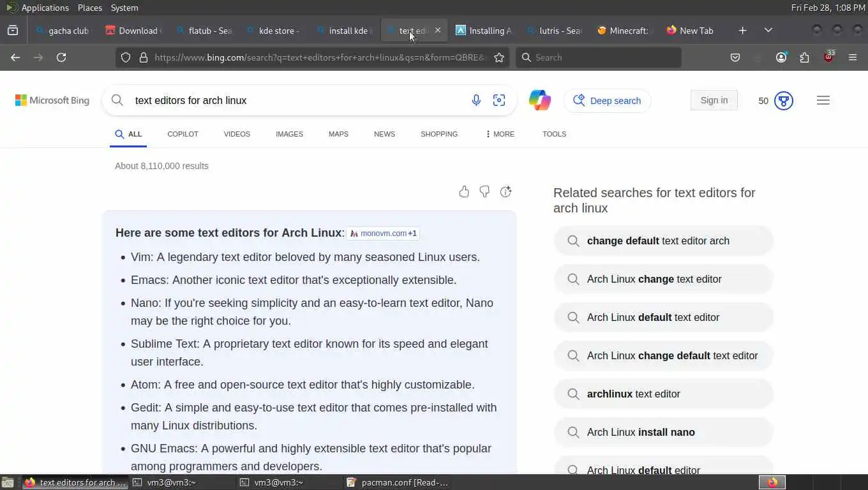Image resolution: width=868 pixels, height=490 pixels.
Task: Switch to pacman.conf window in the taskbar
Action: coord(398,482)
